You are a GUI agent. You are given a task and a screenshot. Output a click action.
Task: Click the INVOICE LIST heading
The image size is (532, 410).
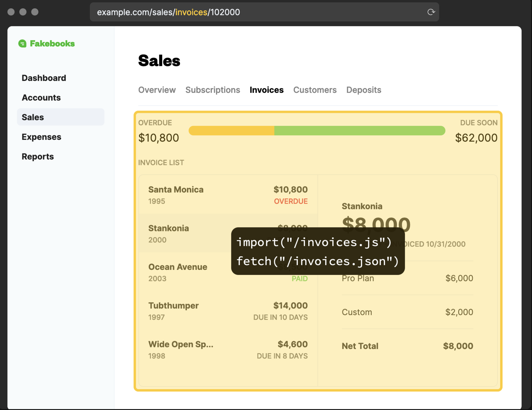tap(161, 162)
